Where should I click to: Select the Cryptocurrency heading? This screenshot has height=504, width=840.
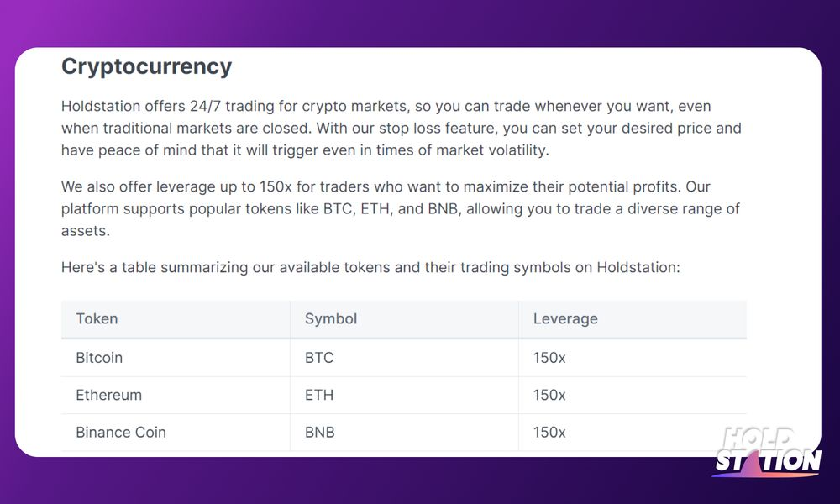[146, 67]
